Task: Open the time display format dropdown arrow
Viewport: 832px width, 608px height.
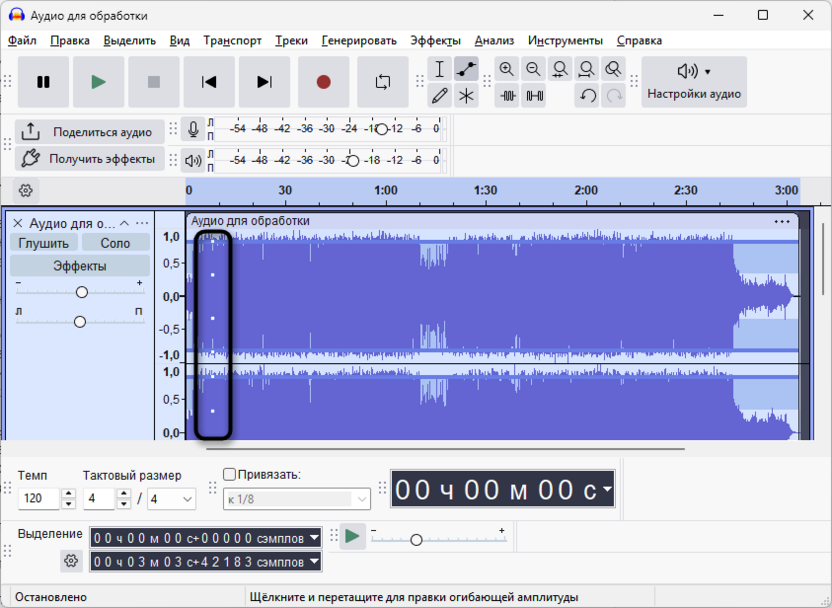Action: coord(607,489)
